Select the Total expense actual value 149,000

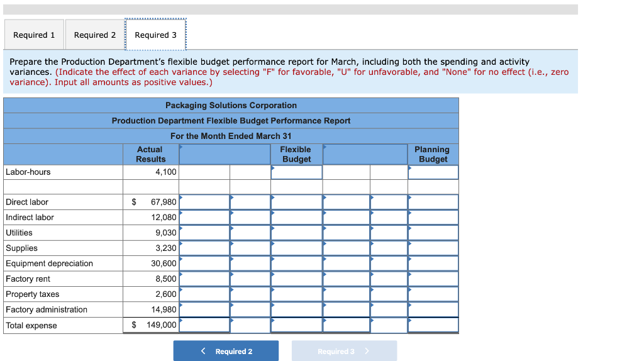162,325
